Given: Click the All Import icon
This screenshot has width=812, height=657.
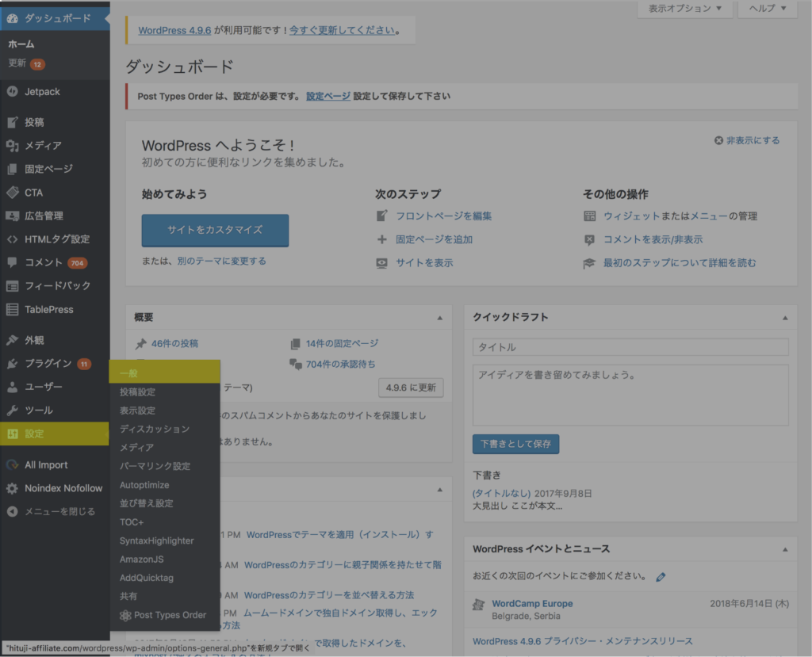Looking at the screenshot, I should click(x=13, y=465).
